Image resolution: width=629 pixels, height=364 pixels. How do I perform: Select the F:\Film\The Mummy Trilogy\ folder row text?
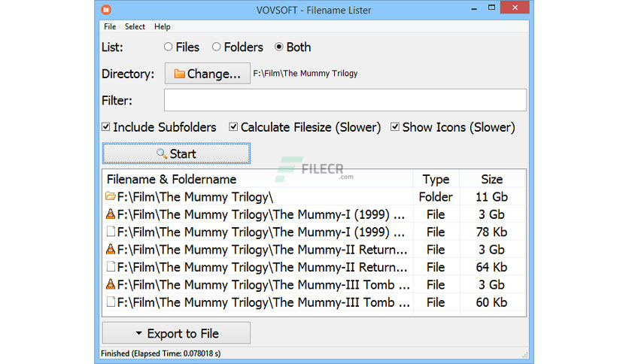click(x=195, y=197)
